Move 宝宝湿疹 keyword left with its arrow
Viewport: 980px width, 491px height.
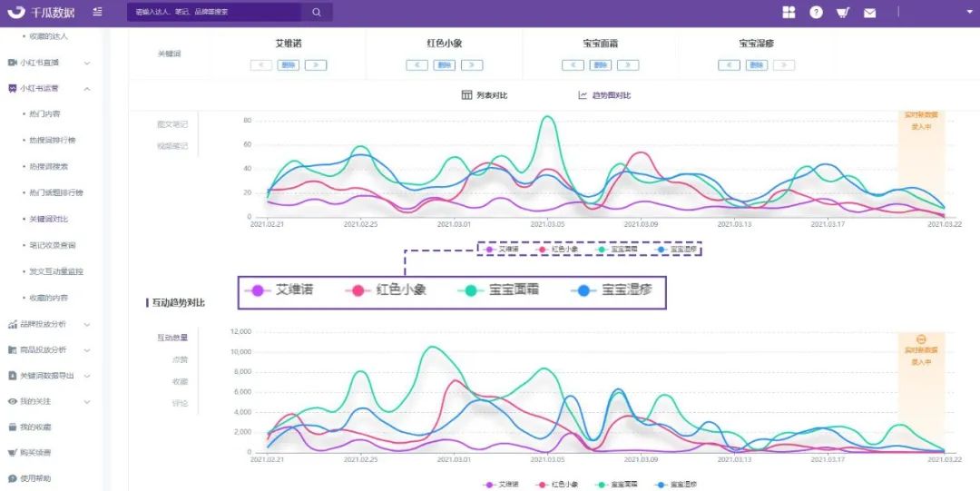pyautogui.click(x=729, y=65)
